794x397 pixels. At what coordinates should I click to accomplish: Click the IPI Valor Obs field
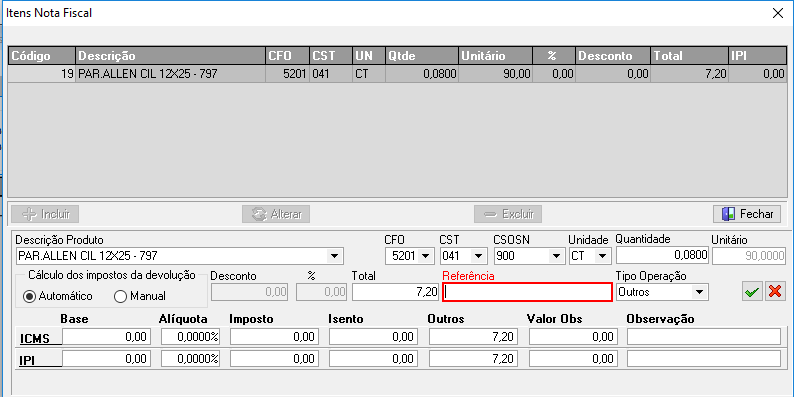pos(573,359)
